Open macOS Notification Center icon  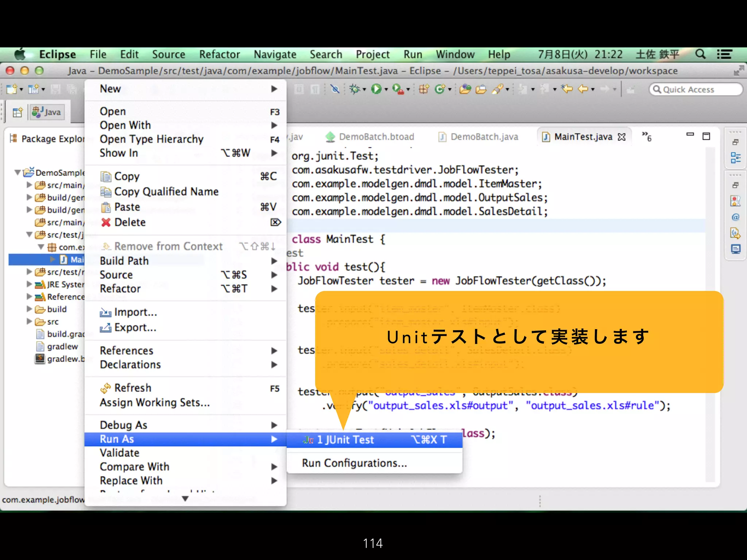pos(724,54)
